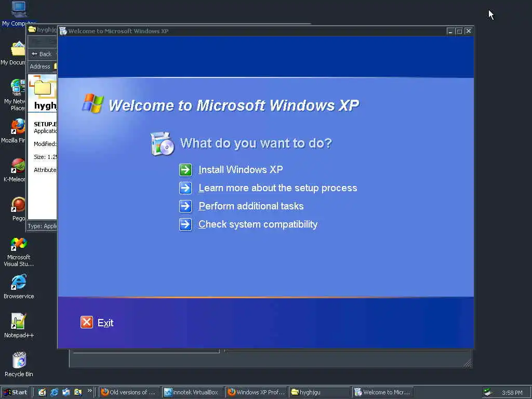Click the Windows flag logo in welcome header
This screenshot has height=399, width=532.
click(92, 103)
